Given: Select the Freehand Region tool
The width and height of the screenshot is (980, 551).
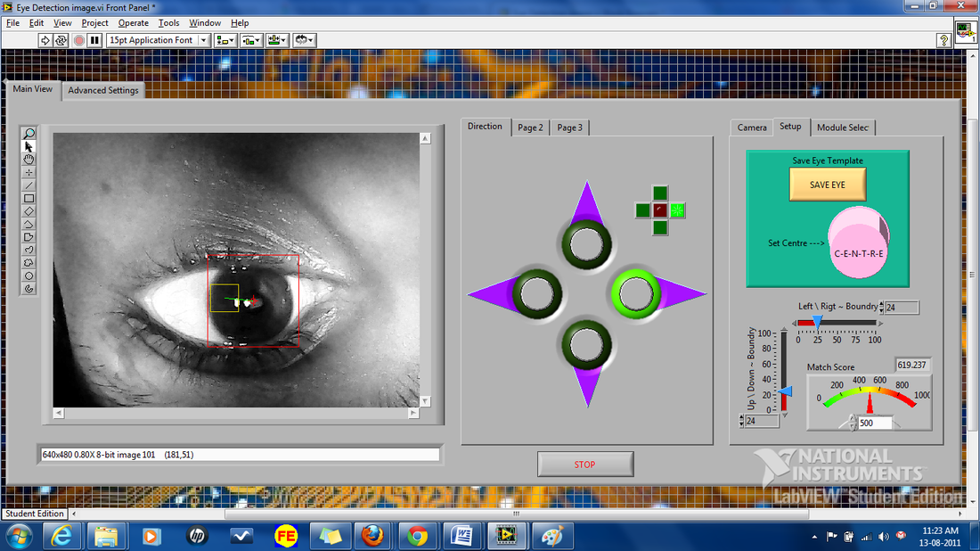Looking at the screenshot, I should 29,263.
